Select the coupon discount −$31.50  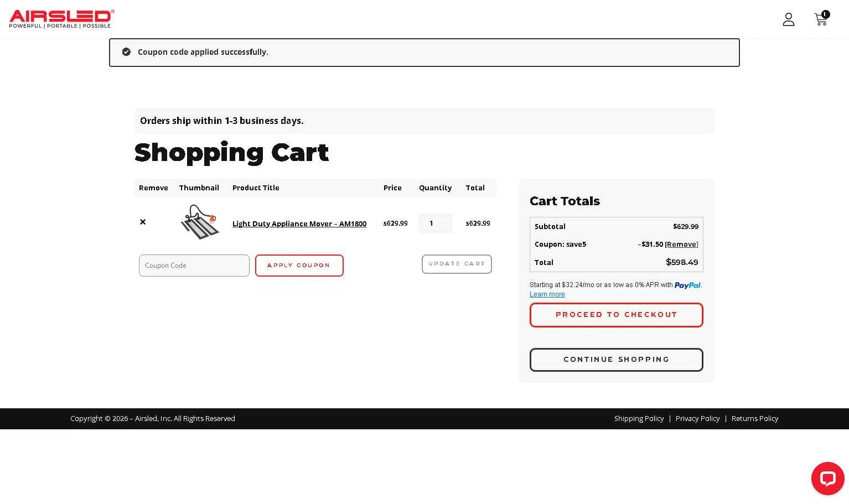pyautogui.click(x=650, y=244)
